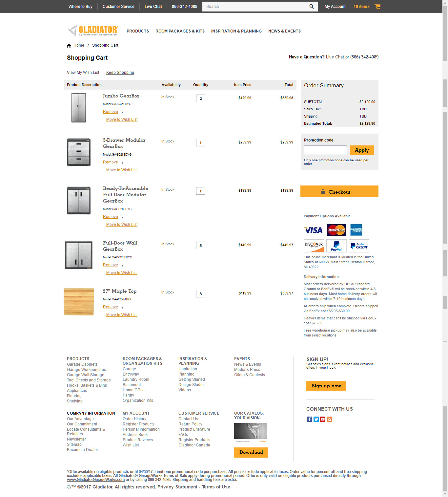Click the Gladiator logo
Viewport: 448px width, 497px height.
(x=93, y=31)
